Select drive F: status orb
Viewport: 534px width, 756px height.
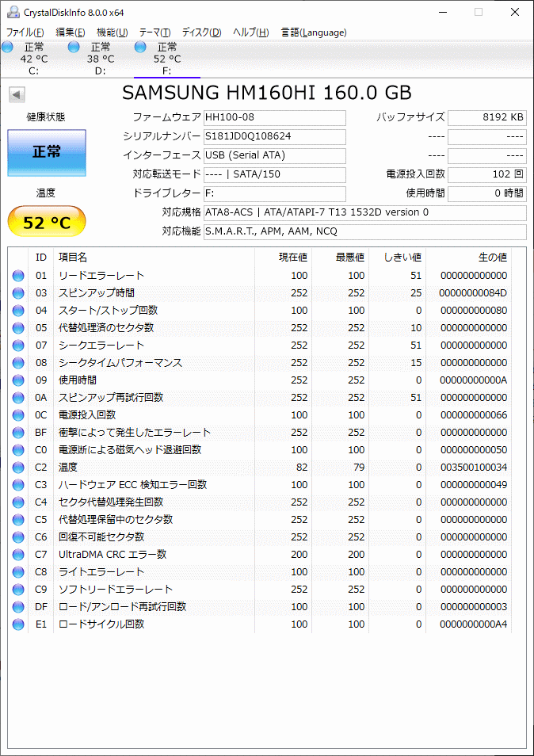[x=141, y=48]
